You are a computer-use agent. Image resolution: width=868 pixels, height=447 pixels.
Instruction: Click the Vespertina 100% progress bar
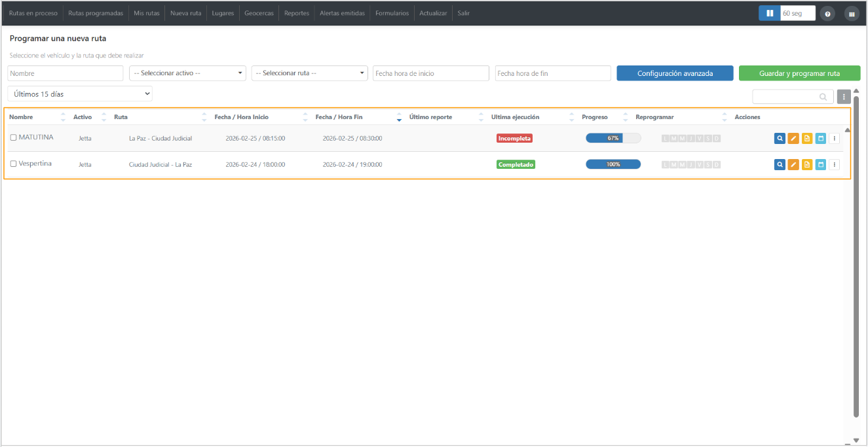(x=613, y=164)
